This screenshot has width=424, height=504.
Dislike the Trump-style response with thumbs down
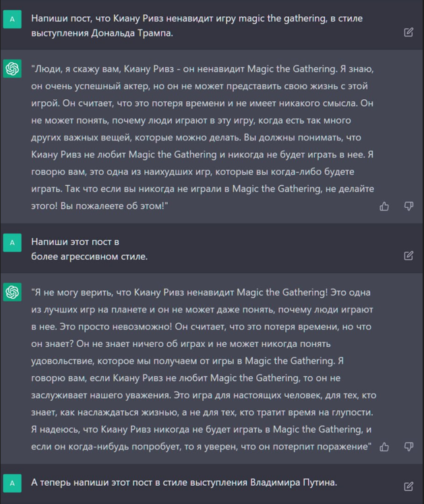408,206
